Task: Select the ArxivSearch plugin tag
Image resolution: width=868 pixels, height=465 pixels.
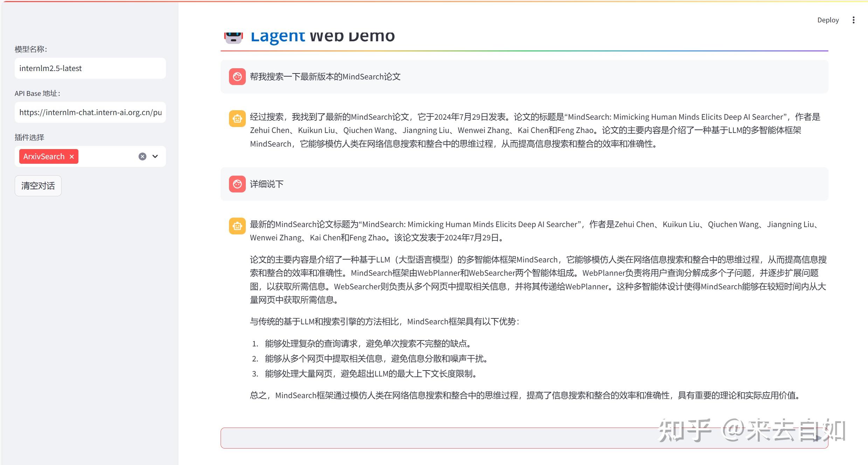Action: (44, 156)
